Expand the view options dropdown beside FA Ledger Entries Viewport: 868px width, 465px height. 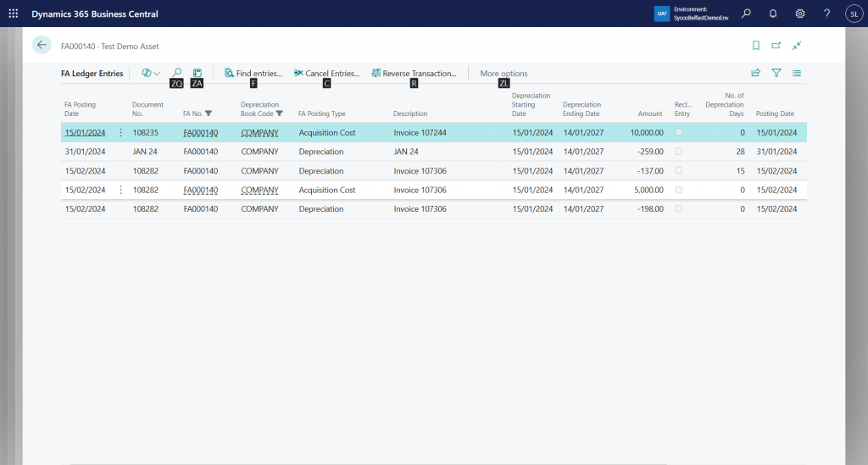click(151, 74)
